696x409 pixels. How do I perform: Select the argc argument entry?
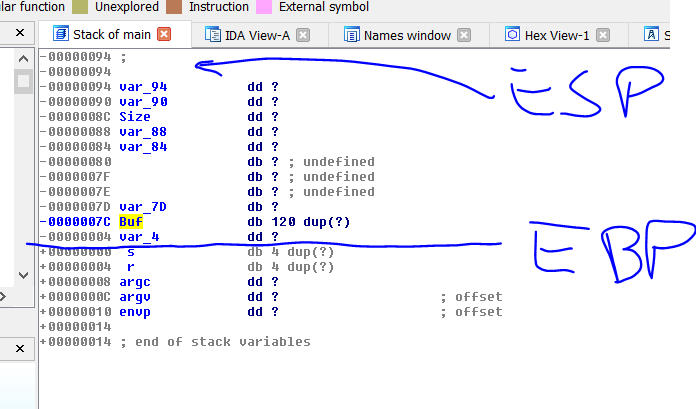pyautogui.click(x=135, y=282)
